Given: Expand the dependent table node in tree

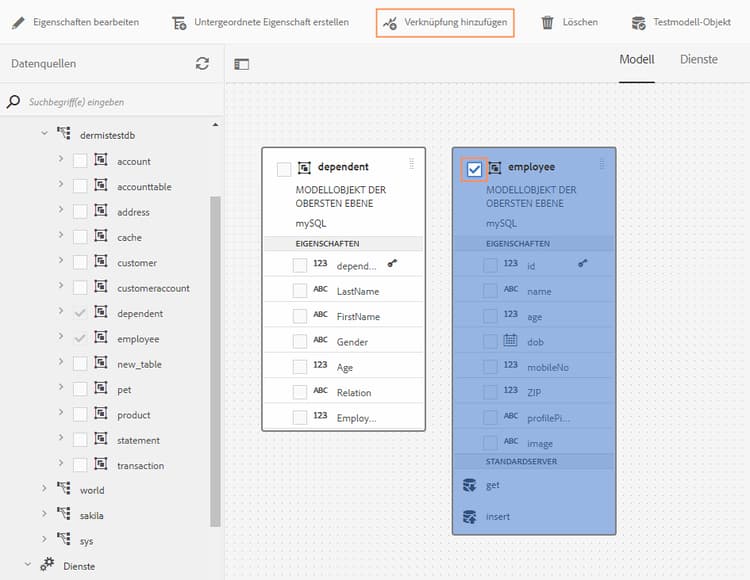Looking at the screenshot, I should (61, 310).
